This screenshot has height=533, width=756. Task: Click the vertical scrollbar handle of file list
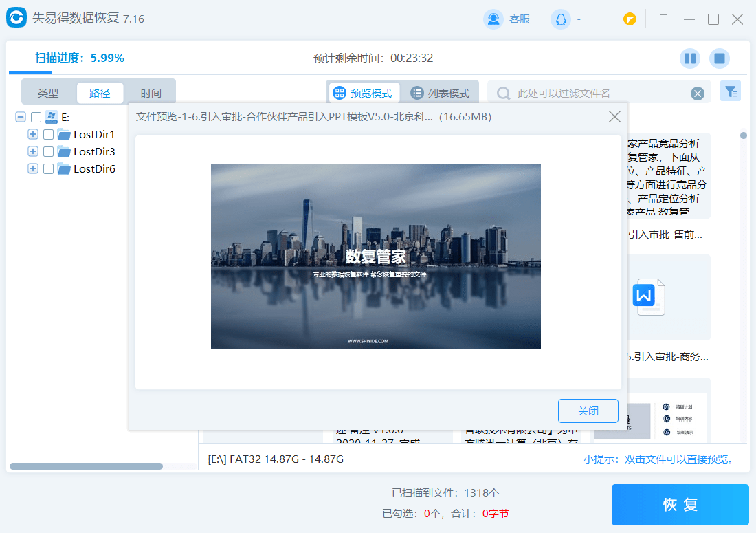(744, 135)
